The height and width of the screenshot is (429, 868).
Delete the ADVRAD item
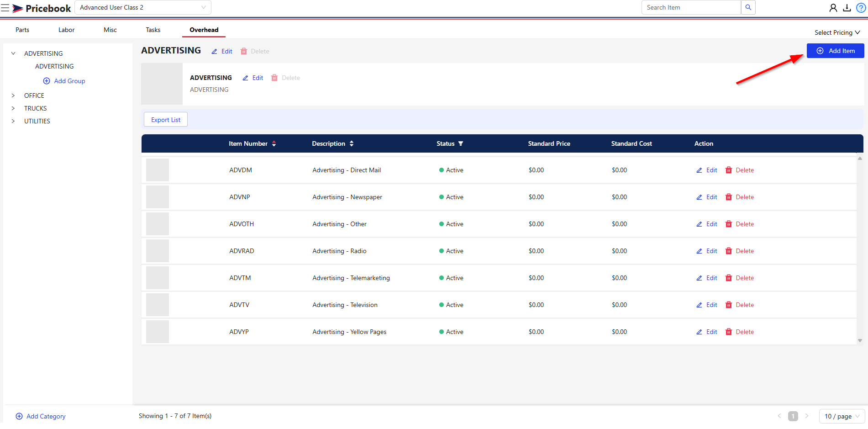pyautogui.click(x=740, y=251)
